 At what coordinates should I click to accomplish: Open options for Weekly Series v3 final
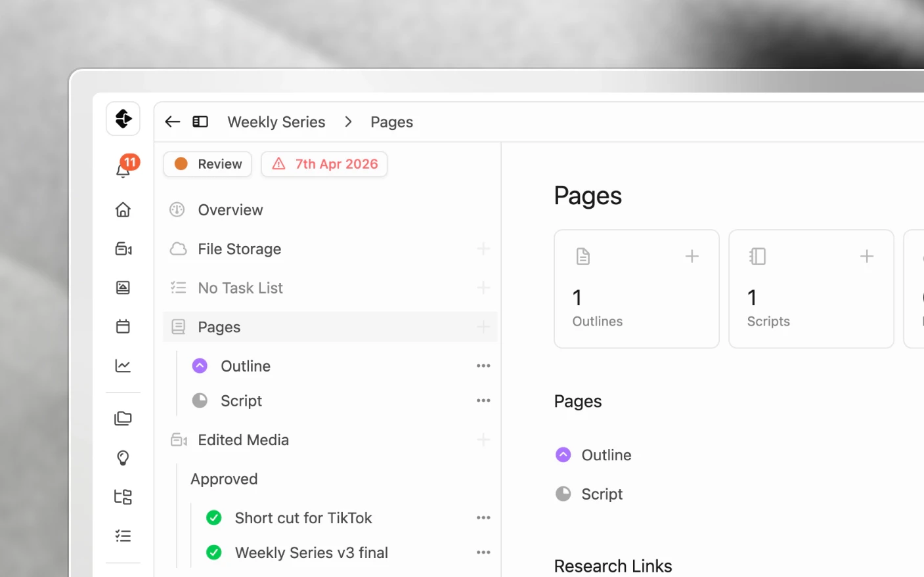coord(483,553)
